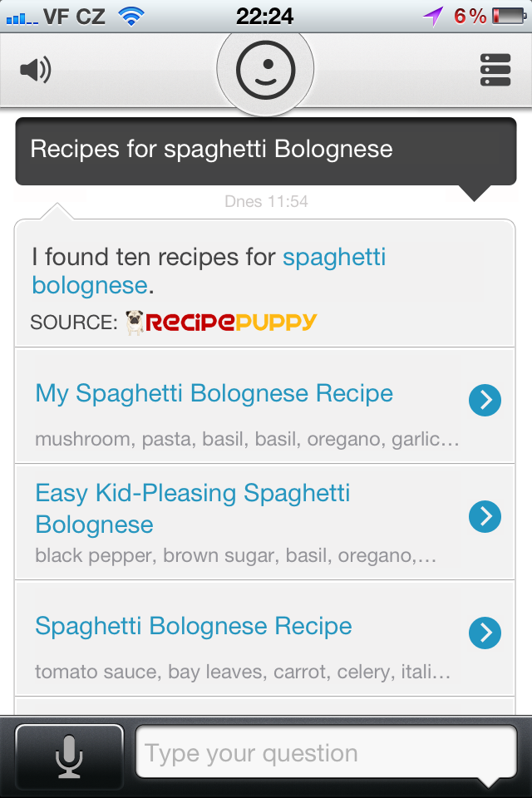Click the Type your question field
The width and height of the screenshot is (532, 798).
[326, 754]
